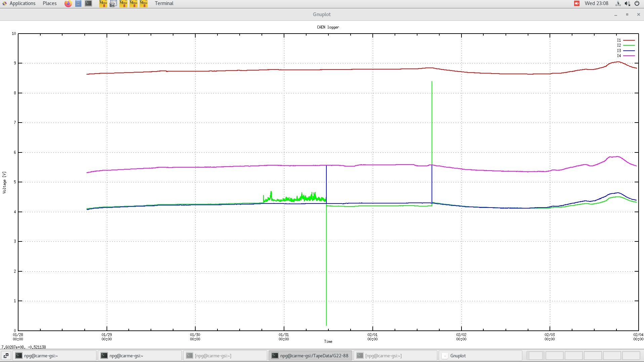
Task: Open the Applications menu
Action: pyautogui.click(x=22, y=3)
